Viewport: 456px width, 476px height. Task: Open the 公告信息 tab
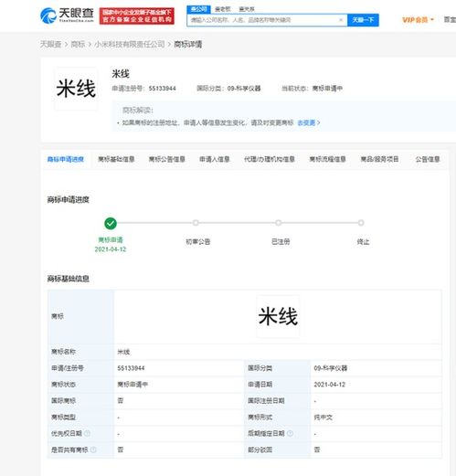coord(428,159)
